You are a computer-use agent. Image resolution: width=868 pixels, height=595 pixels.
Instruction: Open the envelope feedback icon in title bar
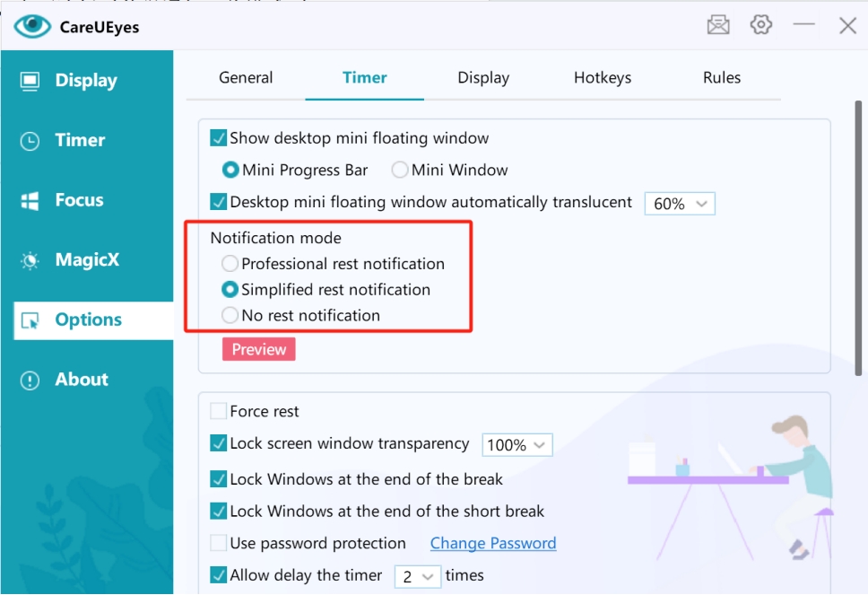718,25
